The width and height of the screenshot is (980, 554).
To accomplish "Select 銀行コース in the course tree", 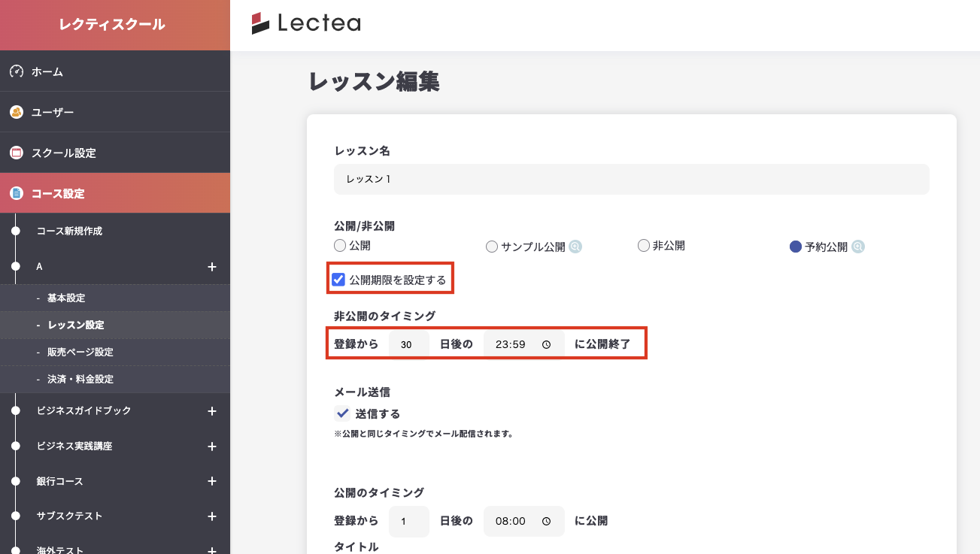I will [x=59, y=481].
